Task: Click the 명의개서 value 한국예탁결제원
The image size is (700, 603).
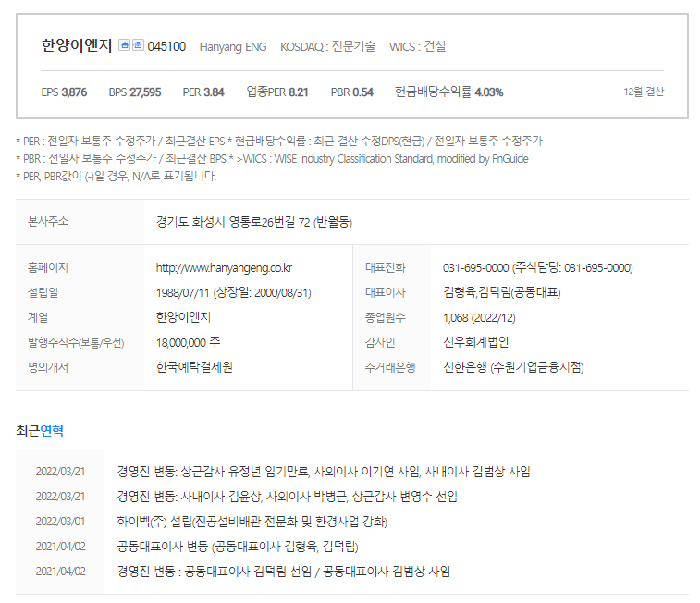Action: (194, 367)
